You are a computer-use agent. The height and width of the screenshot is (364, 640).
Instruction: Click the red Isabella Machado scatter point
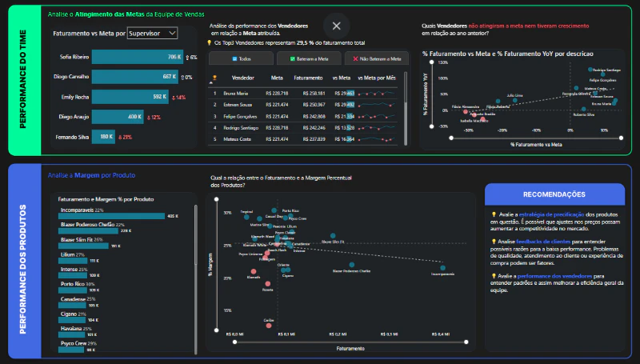[483, 119]
